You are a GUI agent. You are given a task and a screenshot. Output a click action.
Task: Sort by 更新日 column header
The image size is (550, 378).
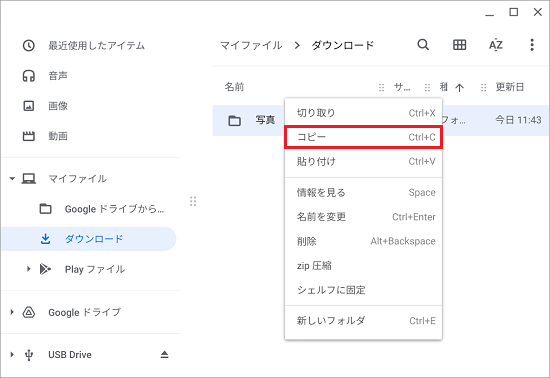pyautogui.click(x=510, y=87)
